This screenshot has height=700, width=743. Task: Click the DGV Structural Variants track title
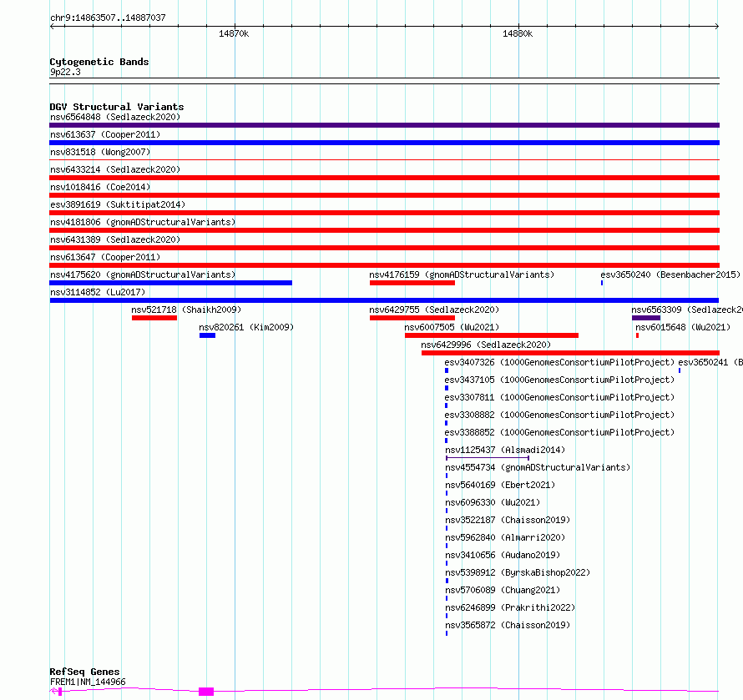pyautogui.click(x=117, y=107)
